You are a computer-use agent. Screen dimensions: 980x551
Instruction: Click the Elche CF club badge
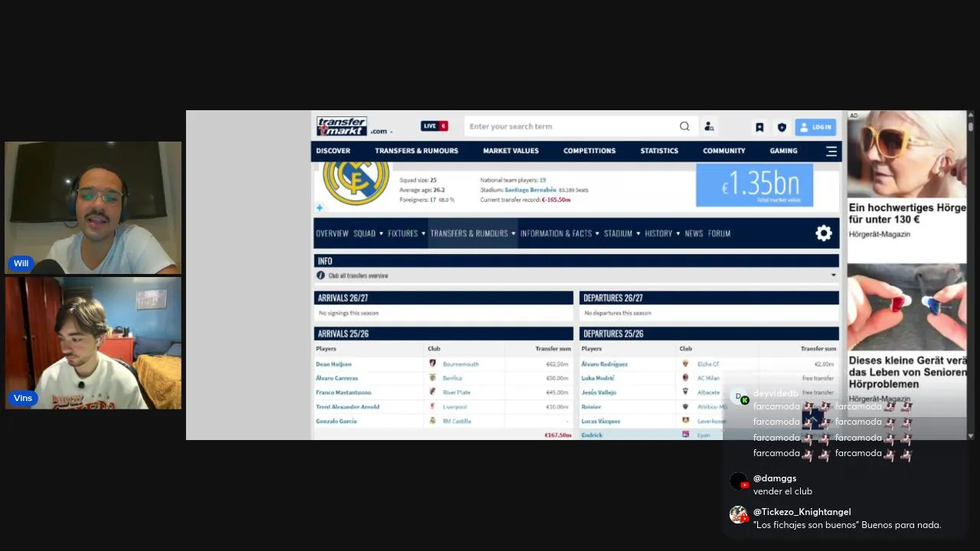click(x=685, y=364)
